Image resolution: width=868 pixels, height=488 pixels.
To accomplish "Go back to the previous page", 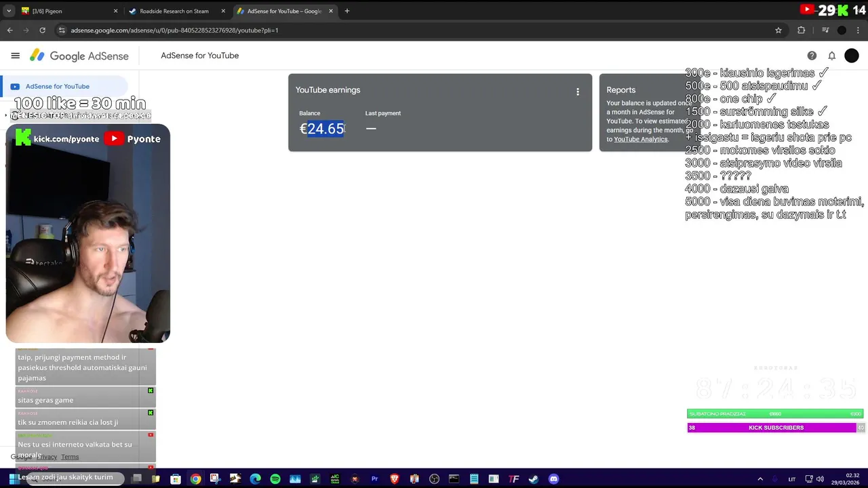I will coord(9,30).
